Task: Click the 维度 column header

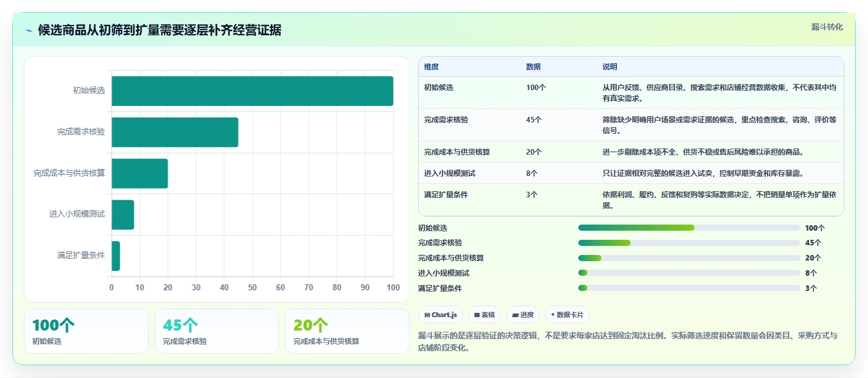Action: (x=432, y=67)
